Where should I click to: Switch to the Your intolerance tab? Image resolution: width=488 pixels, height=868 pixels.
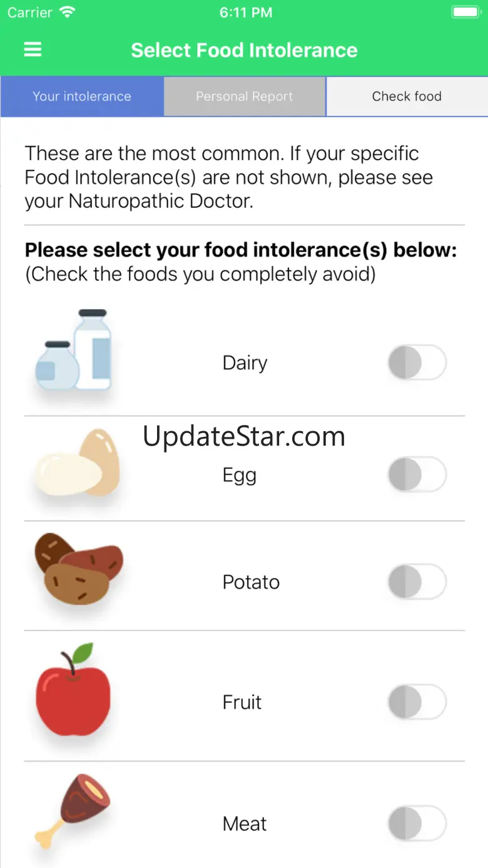[x=82, y=96]
